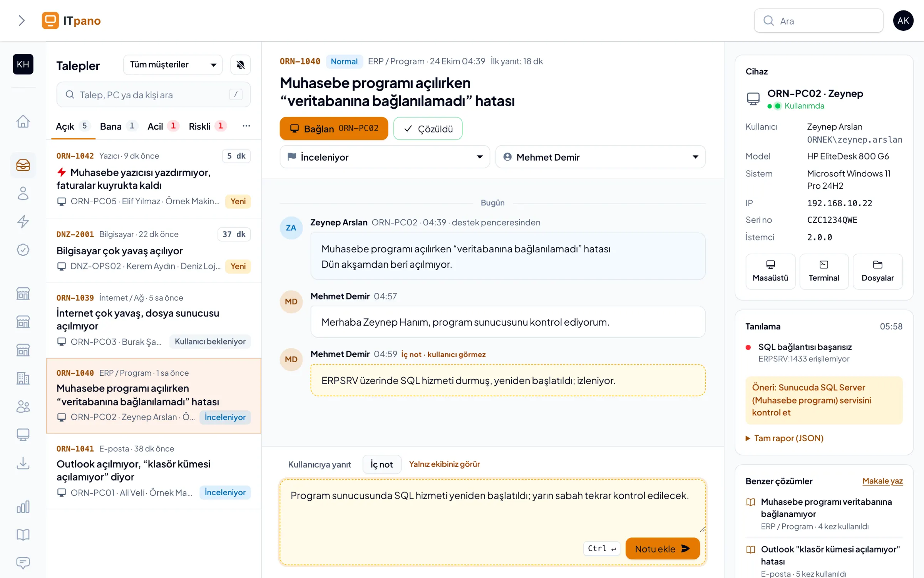Open the lightning bolt sidebar icon

click(23, 222)
